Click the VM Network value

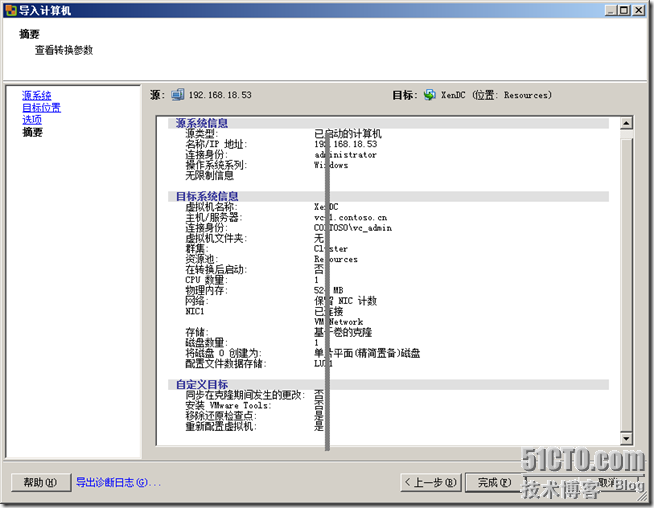click(x=339, y=322)
